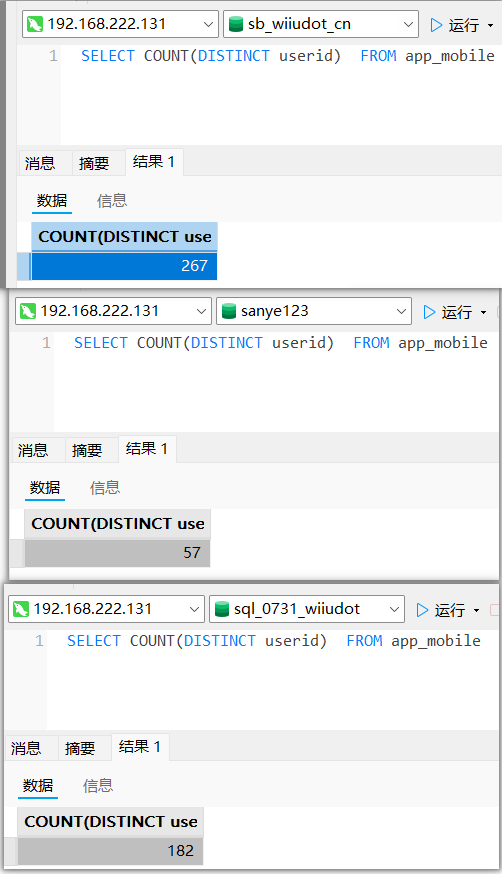Click the green database icon for sb_wiiudot_cn
This screenshot has height=874, width=502.
[236, 25]
